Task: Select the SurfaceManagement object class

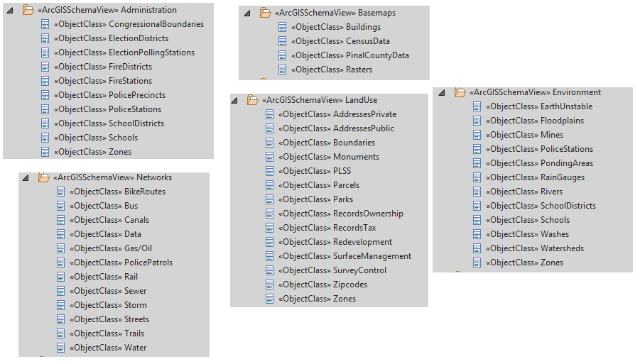Action: (x=345, y=256)
